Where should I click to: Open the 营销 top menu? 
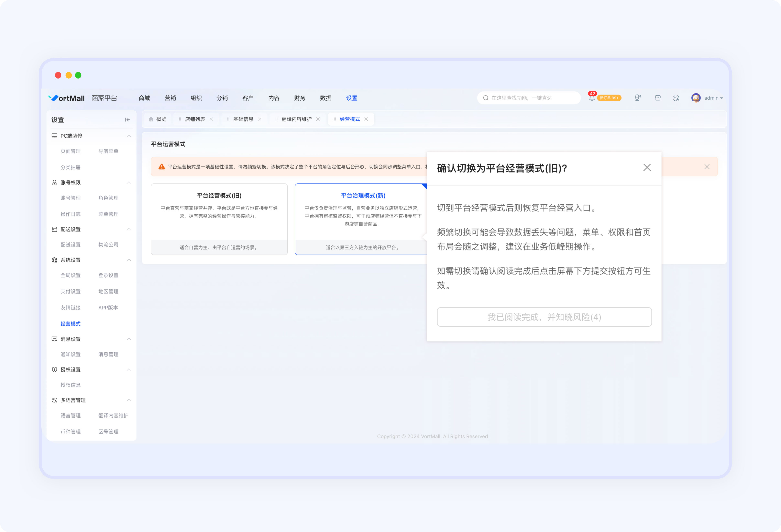pyautogui.click(x=170, y=98)
